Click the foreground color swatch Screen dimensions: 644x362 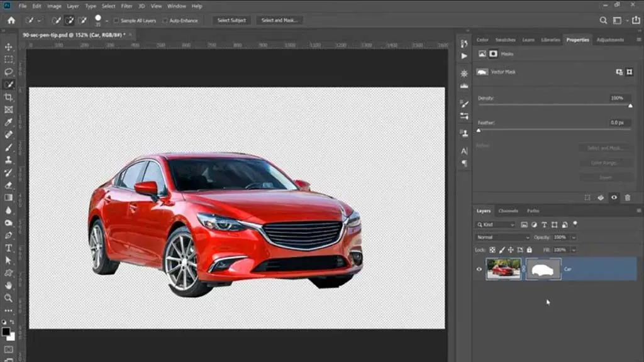(6, 332)
